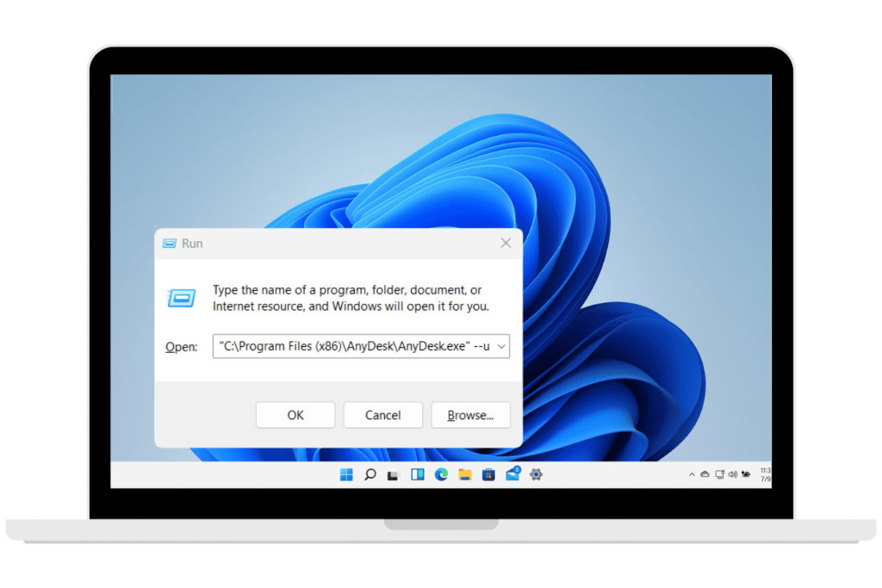Open Windows Settings from the taskbar
The image size is (882, 588).
point(537,473)
